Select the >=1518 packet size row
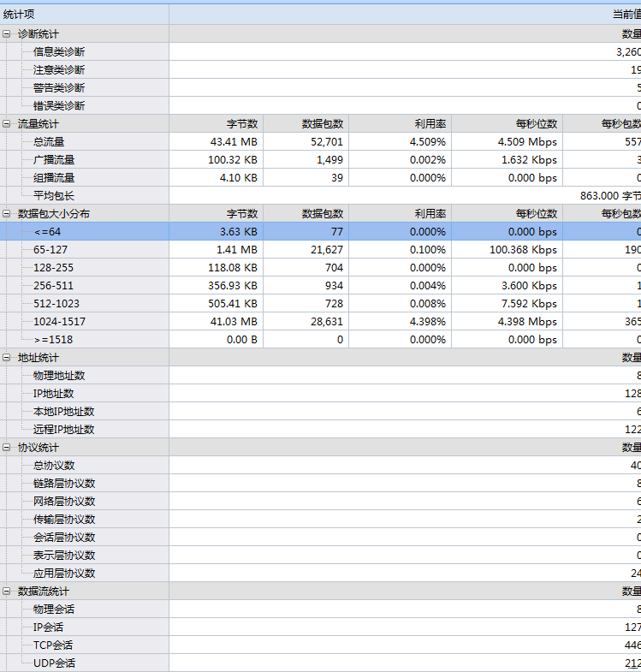The width and height of the screenshot is (641, 672). click(320, 340)
